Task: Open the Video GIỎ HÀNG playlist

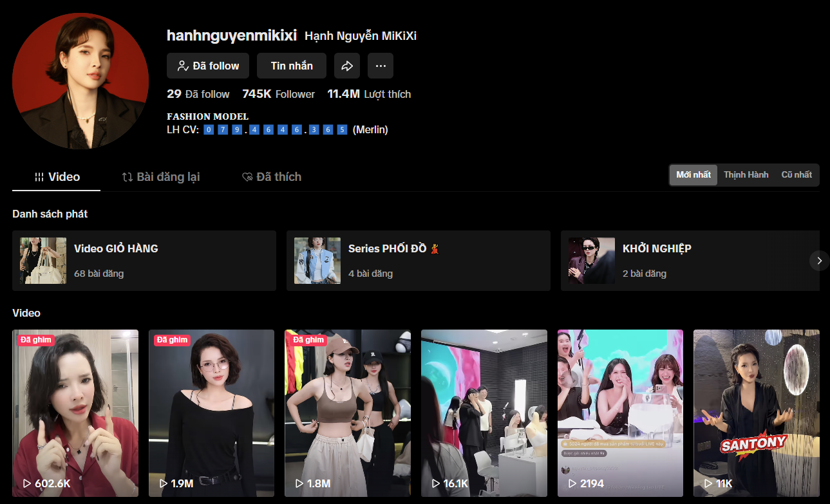Action: point(144,261)
